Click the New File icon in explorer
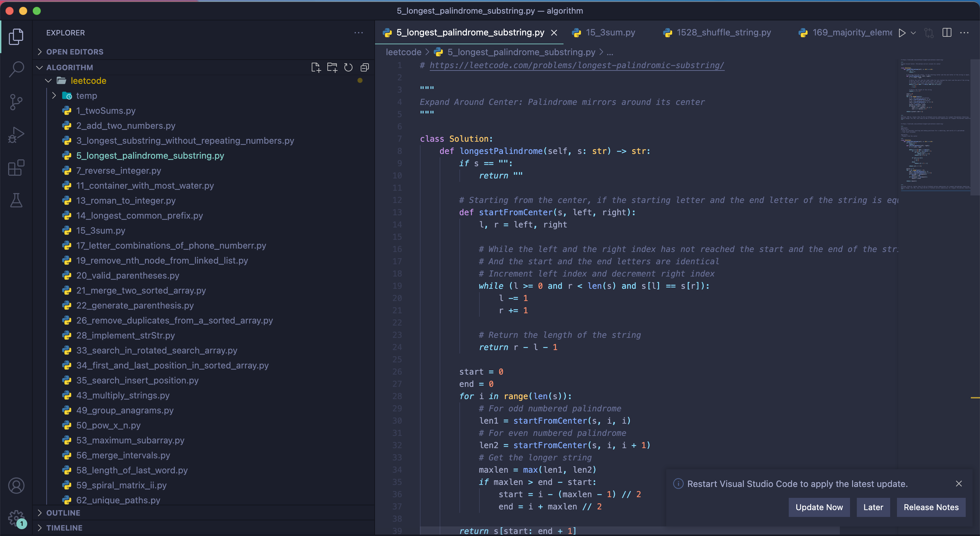The height and width of the screenshot is (536, 980). (315, 67)
